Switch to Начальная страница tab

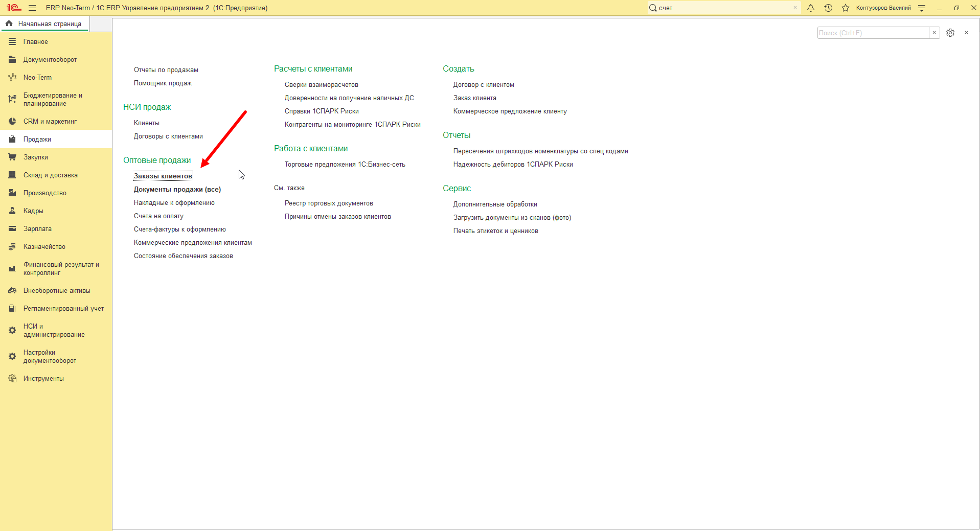[x=44, y=24]
